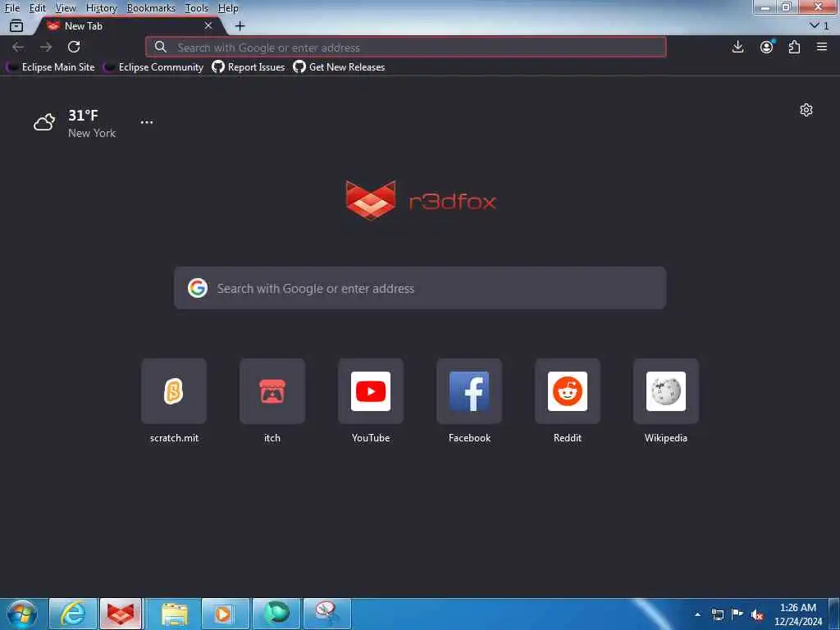Go back one page
This screenshot has height=630, width=840.
pos(18,47)
